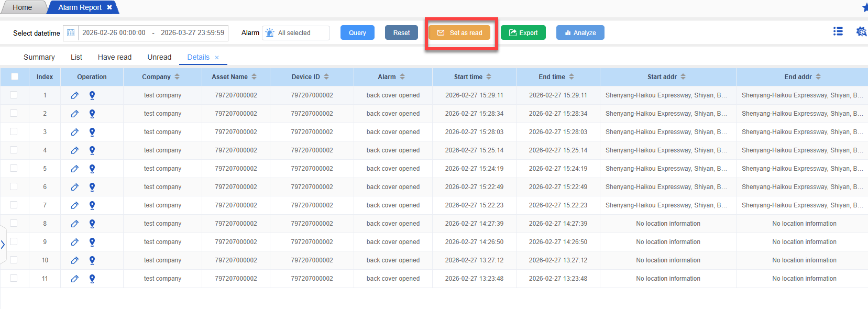This screenshot has height=309, width=868.
Task: Click the edit pencil icon in row 1
Action: pos(75,95)
